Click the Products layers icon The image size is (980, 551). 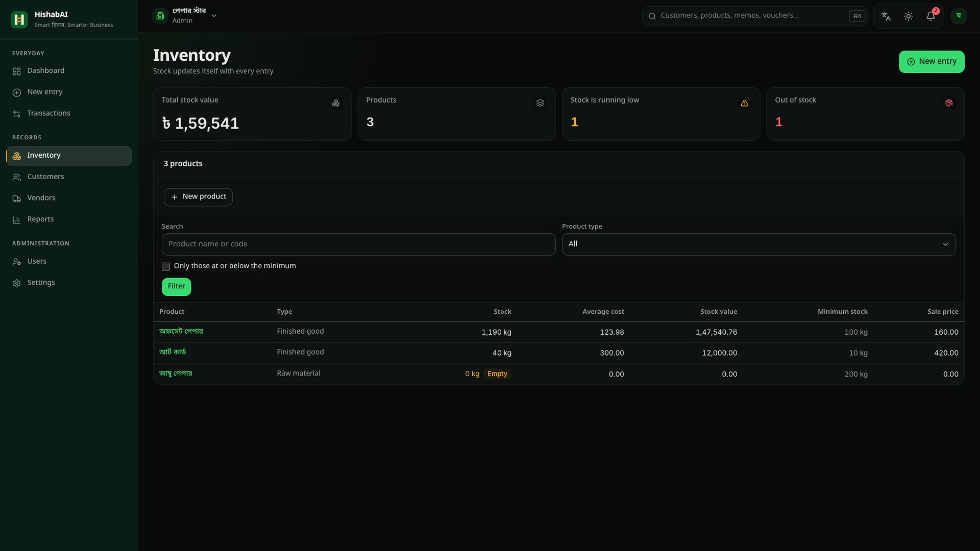540,103
